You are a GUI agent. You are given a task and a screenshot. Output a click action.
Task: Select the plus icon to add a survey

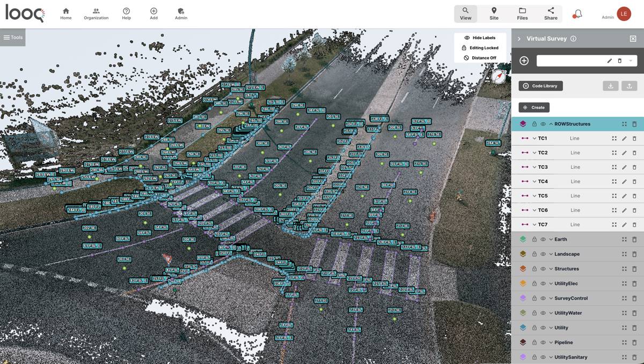point(523,61)
